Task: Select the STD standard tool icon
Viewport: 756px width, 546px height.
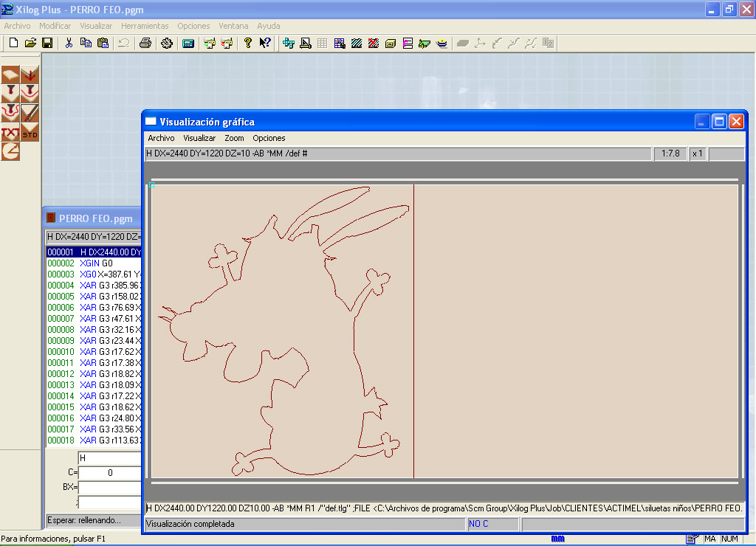Action: click(x=30, y=133)
